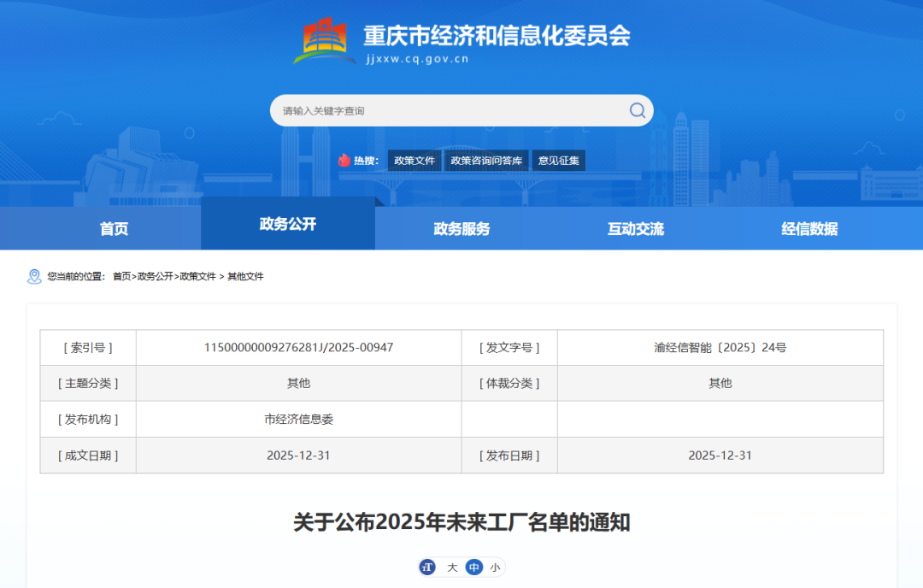Click the flame hot-search icon
923x588 pixels.
click(344, 161)
